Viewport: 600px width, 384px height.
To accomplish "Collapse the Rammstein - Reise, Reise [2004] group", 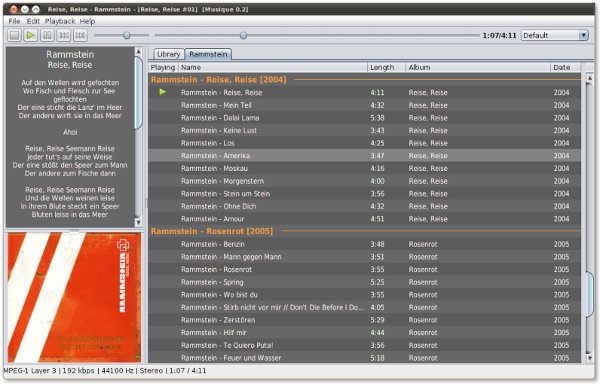I will tap(218, 80).
